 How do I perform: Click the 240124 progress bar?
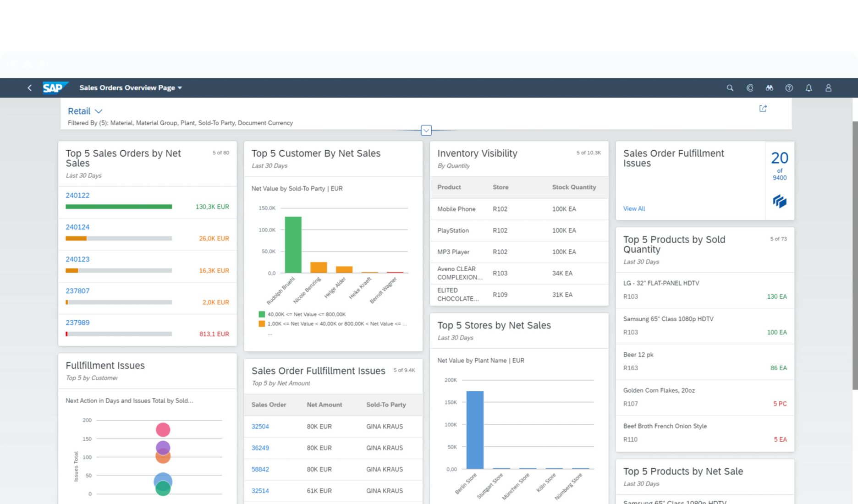click(x=118, y=238)
